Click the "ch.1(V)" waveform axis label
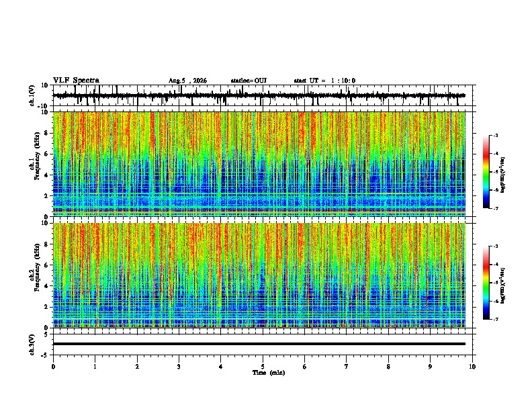This screenshot has width=532, height=411. click(x=32, y=95)
